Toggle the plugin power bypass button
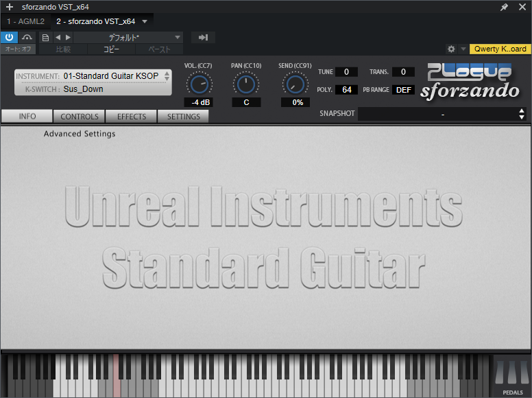The width and height of the screenshot is (532, 398). point(9,37)
